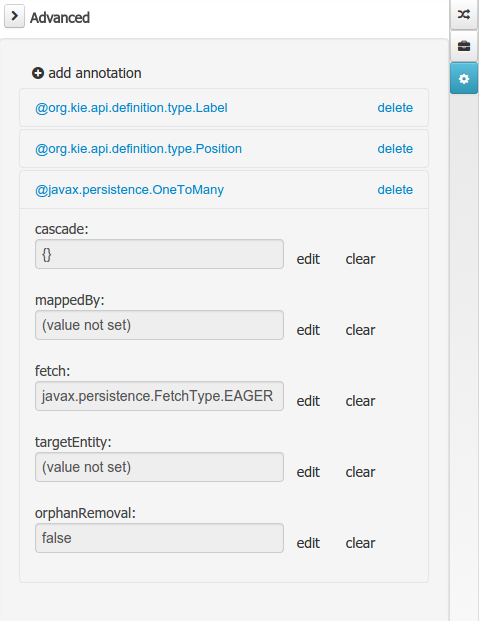Expand the @org.kie.api.definition.type.Position annotation
The image size is (479, 621).
(x=138, y=149)
